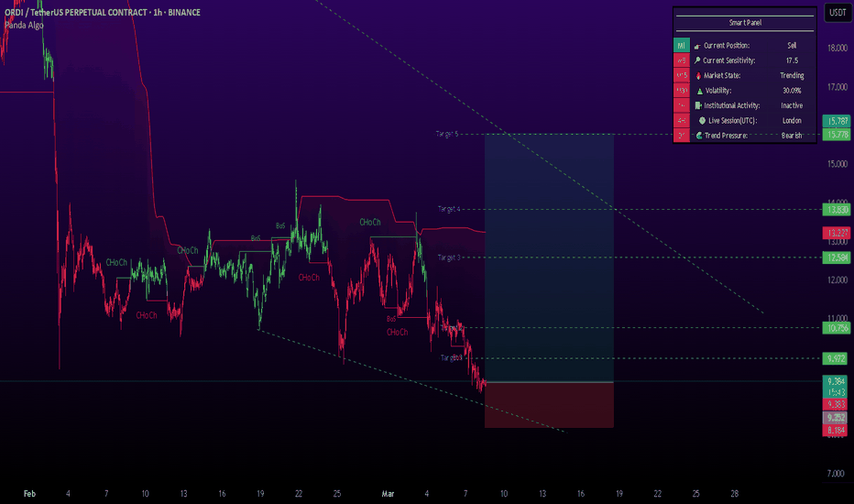Select the red stop-loss zone of long position
Image resolution: width=854 pixels, height=504 pixels.
click(x=549, y=405)
